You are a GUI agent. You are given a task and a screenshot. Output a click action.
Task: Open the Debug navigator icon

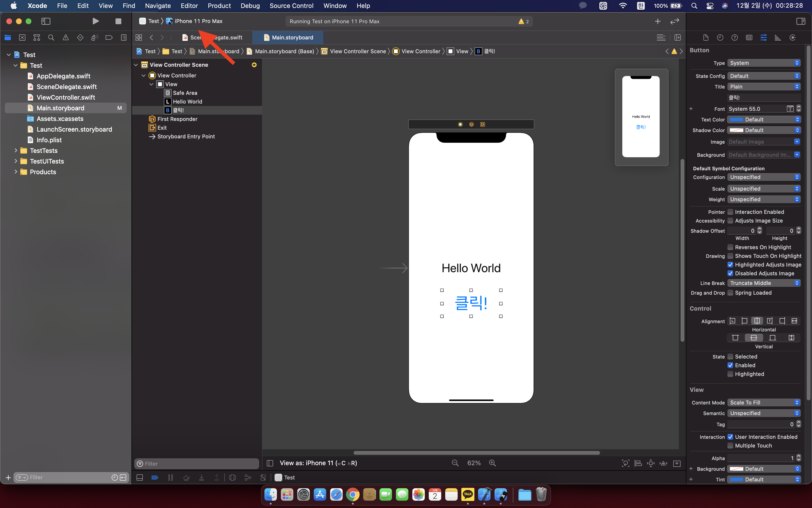tap(95, 38)
